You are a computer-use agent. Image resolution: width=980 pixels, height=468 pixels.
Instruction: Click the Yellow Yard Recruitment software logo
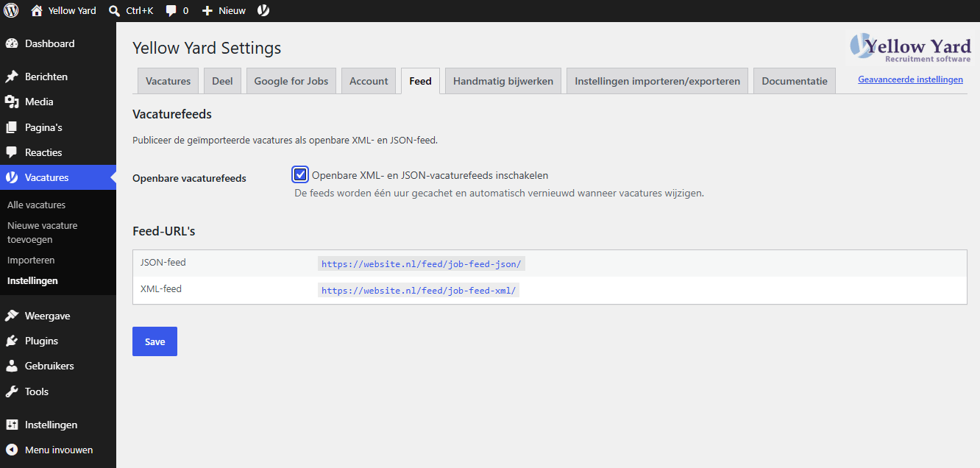[910, 48]
